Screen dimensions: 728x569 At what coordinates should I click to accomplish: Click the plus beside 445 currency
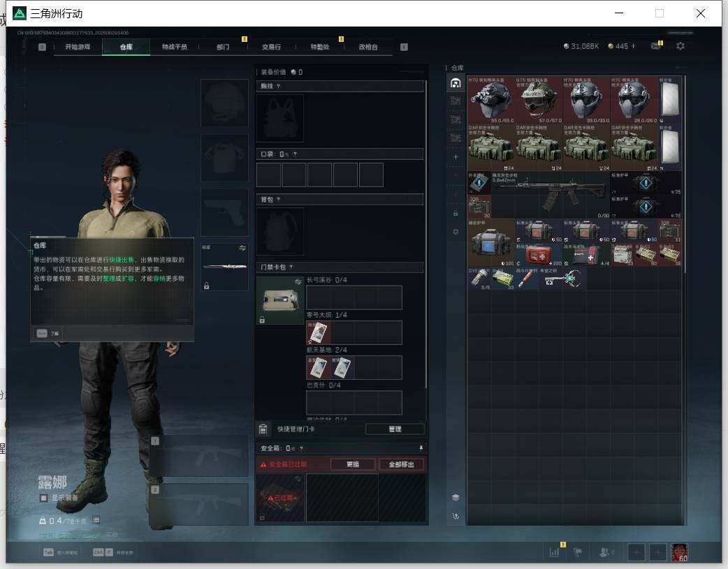click(x=633, y=46)
